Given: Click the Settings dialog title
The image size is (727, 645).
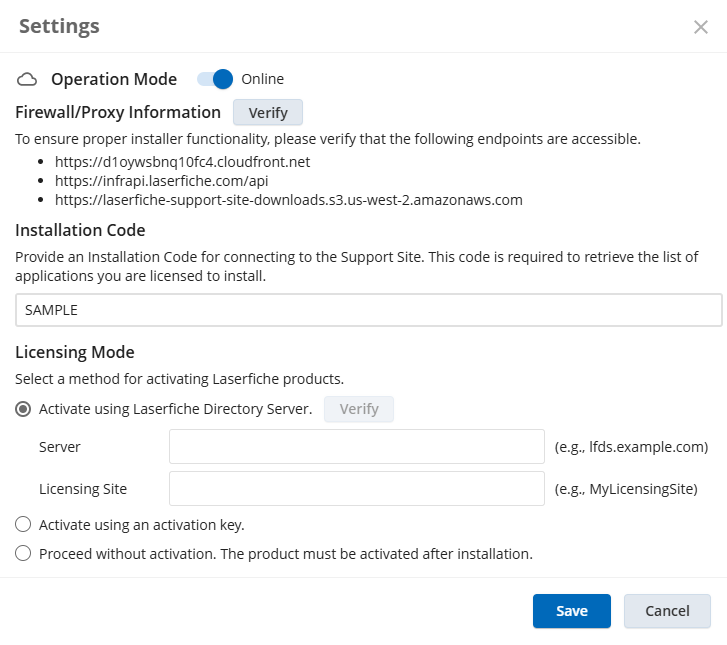Looking at the screenshot, I should tap(59, 26).
